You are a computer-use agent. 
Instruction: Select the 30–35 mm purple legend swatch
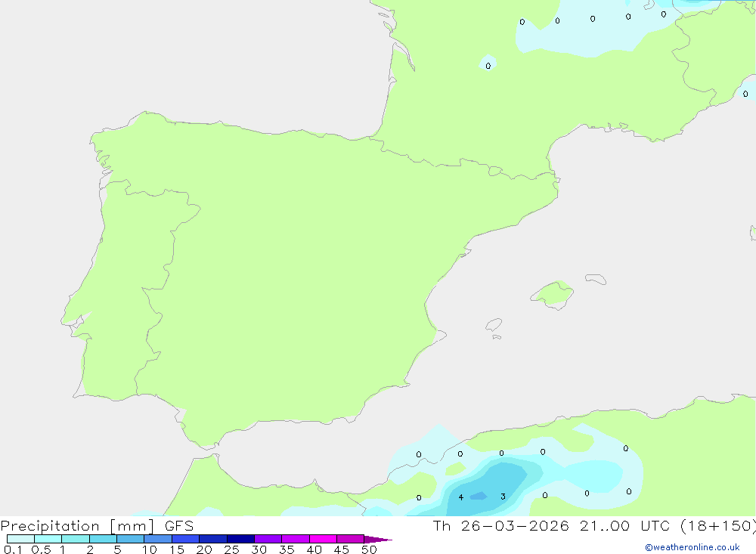(x=268, y=539)
